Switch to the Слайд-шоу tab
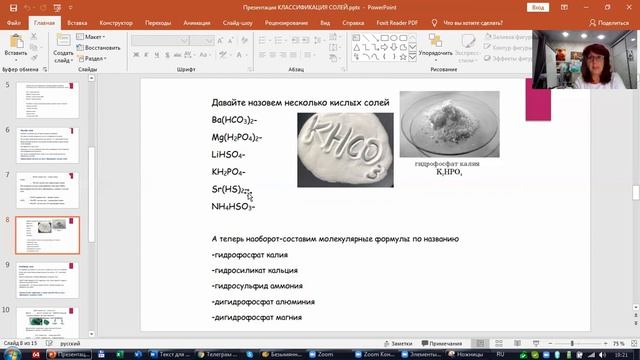This screenshot has height=360, width=640. click(x=238, y=23)
